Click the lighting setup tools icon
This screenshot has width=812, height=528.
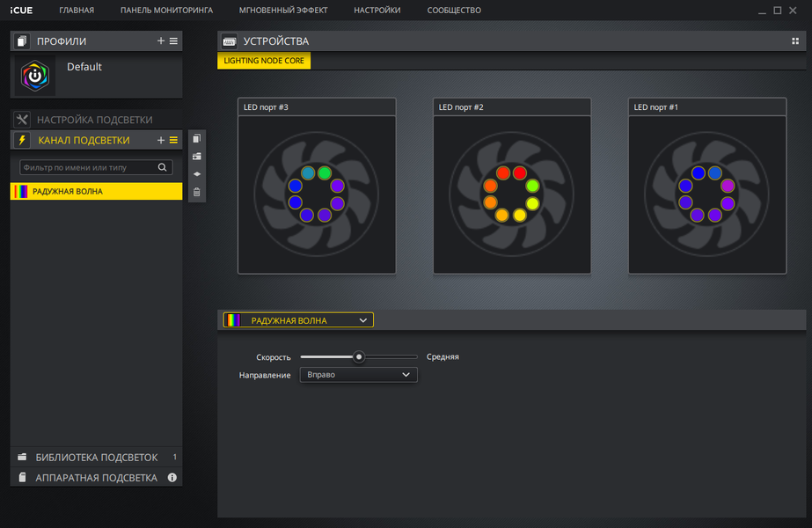(22, 120)
